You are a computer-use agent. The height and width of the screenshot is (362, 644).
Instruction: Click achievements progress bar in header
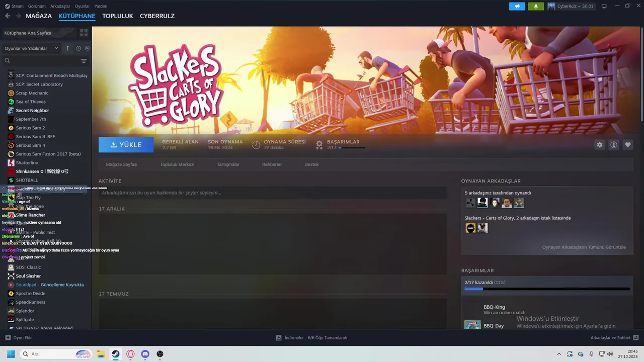coord(352,148)
